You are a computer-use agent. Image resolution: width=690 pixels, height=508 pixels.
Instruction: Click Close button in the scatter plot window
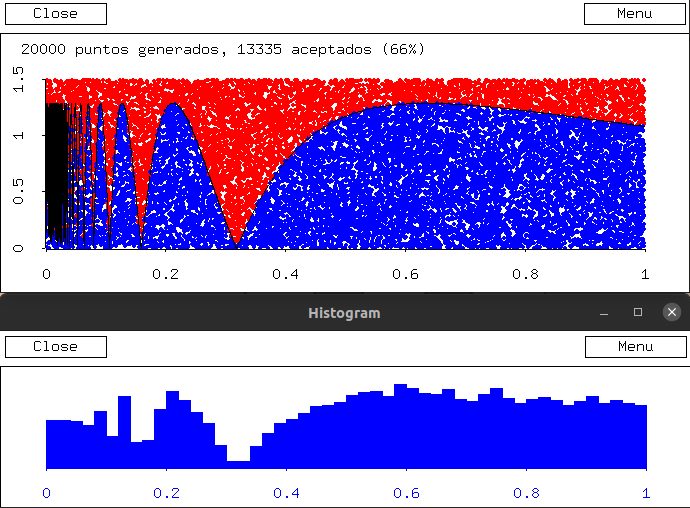coord(55,14)
